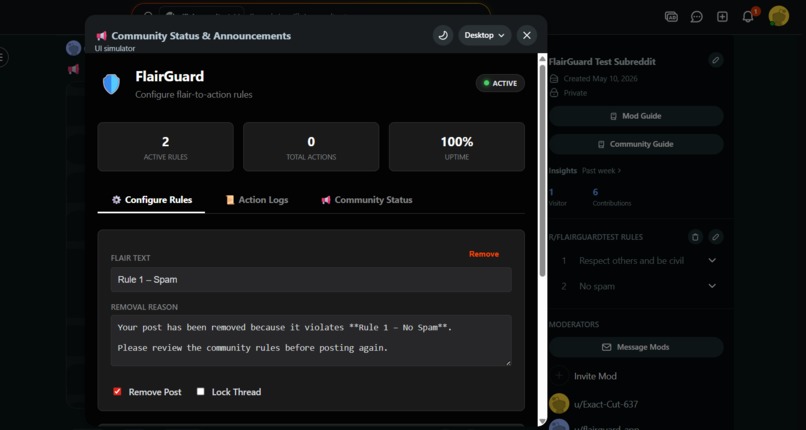
Task: Toggle the dark mode moon icon
Action: click(443, 35)
